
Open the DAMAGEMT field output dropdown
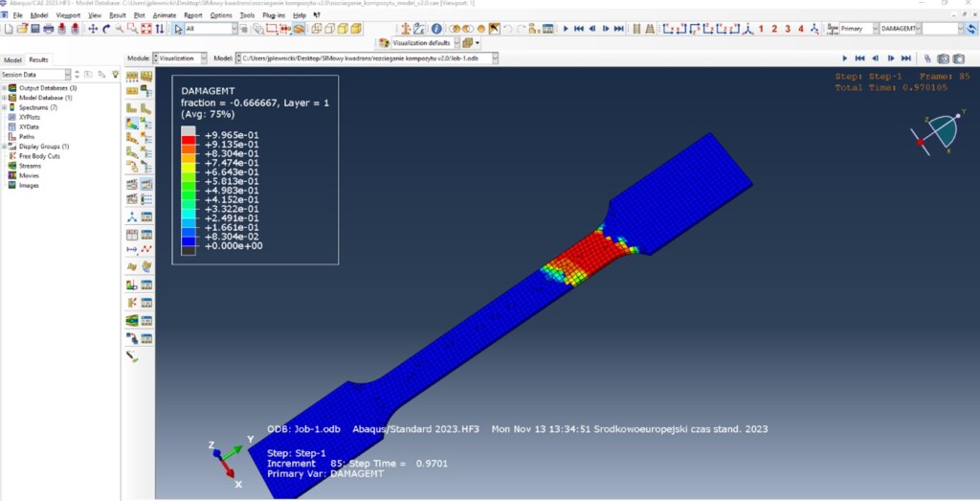pyautogui.click(x=918, y=29)
